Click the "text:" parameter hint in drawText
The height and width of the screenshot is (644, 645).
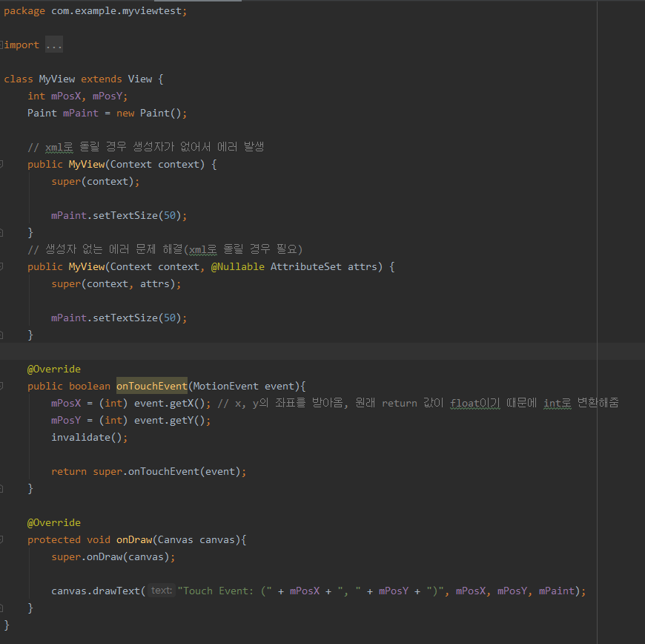[162, 591]
